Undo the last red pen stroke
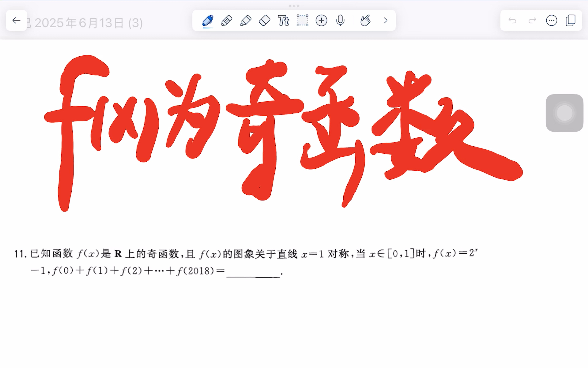 [513, 20]
